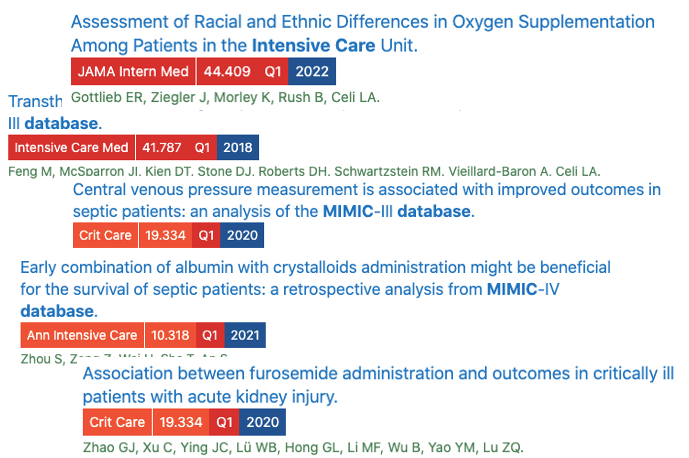Select the 2021 year badge
The width and height of the screenshot is (689, 458).
tap(245, 335)
